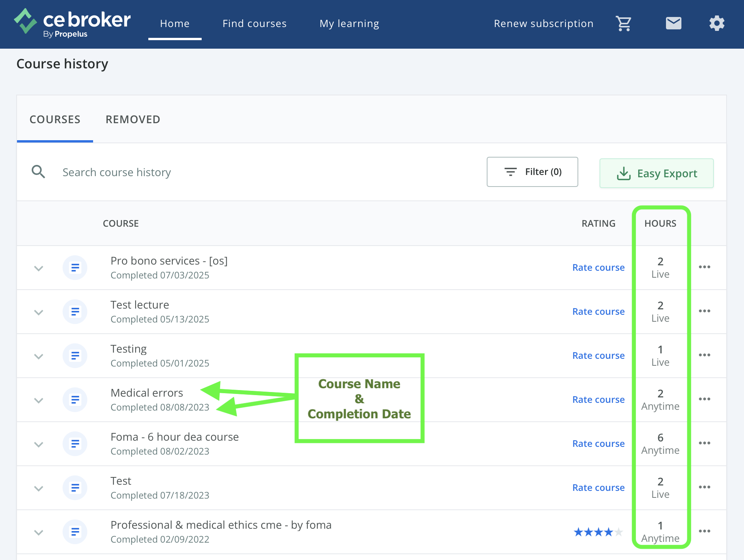Expand the Testing course row

tap(39, 356)
